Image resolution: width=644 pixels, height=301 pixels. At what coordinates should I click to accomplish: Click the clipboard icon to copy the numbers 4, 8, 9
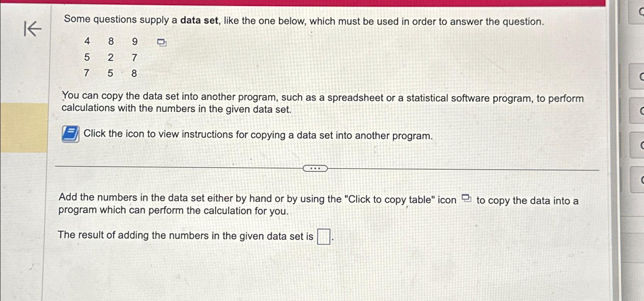tap(161, 42)
